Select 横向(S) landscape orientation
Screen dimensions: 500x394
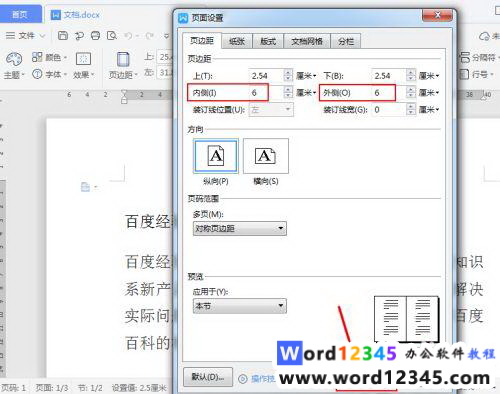point(266,156)
